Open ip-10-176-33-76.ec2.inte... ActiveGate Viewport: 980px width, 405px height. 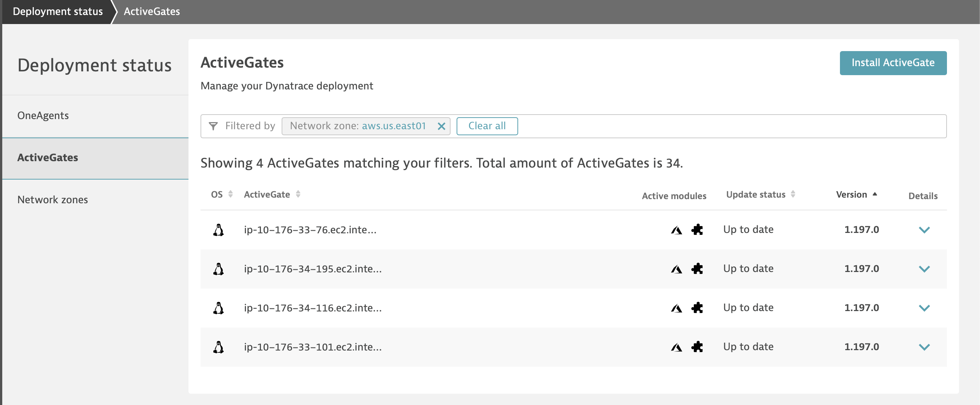tap(310, 230)
